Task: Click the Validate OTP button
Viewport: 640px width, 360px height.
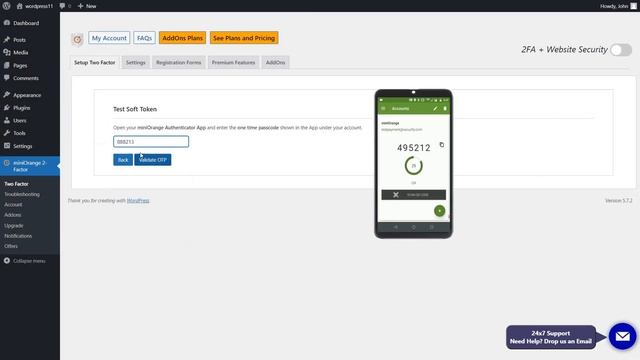Action: (153, 160)
